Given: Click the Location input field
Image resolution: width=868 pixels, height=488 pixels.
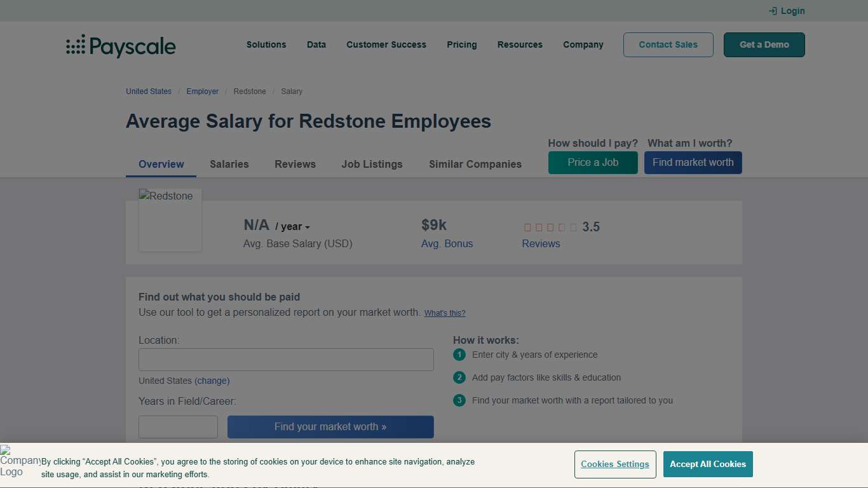Looking at the screenshot, I should point(286,359).
